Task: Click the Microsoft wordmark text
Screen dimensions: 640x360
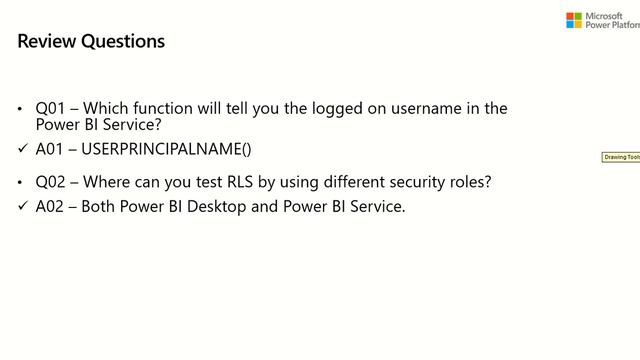Action: (x=604, y=16)
